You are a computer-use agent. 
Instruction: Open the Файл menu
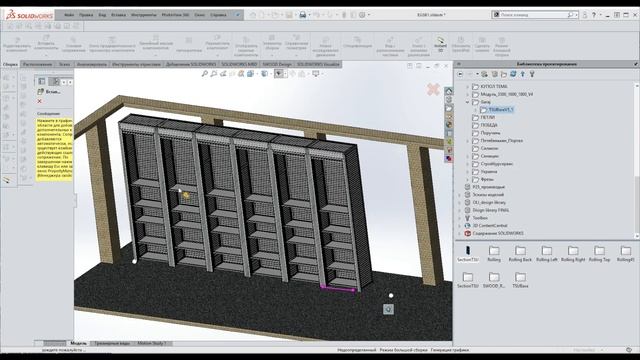coord(69,15)
